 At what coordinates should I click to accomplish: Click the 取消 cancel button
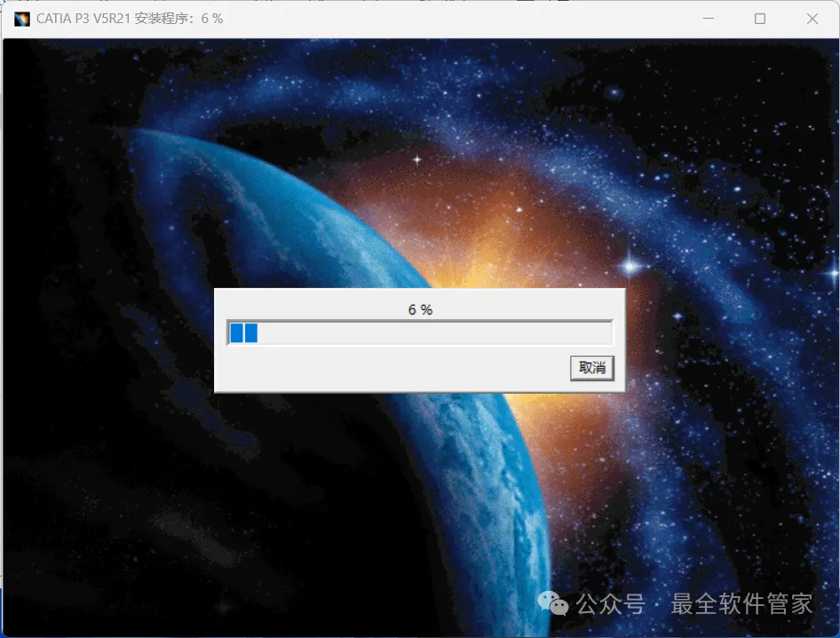(x=592, y=368)
